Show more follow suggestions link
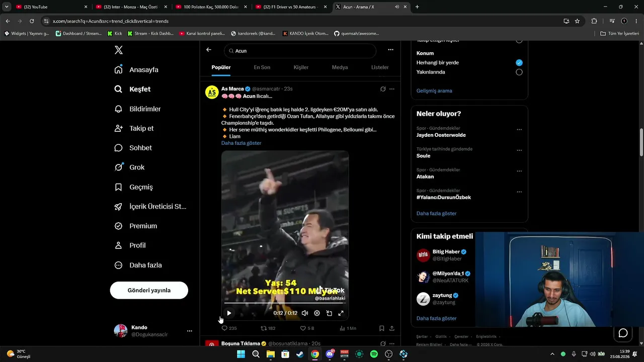Viewport: 644px width, 362px height. pyautogui.click(x=436, y=319)
